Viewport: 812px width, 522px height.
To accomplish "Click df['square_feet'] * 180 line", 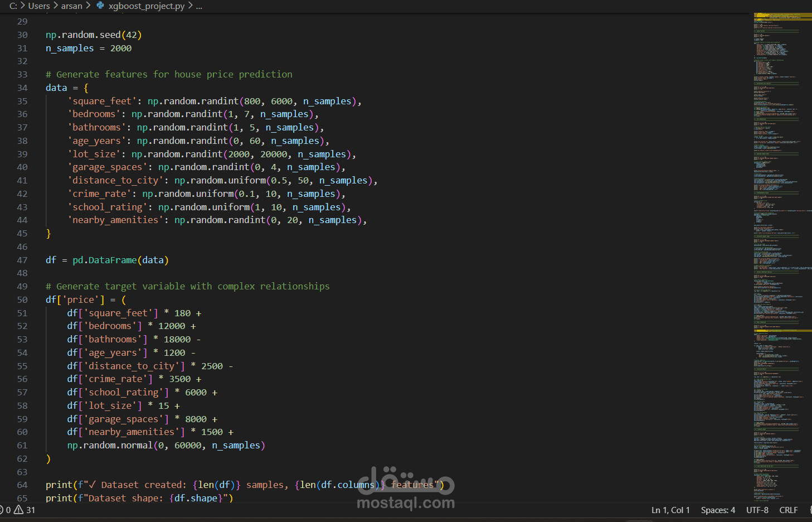I will pos(134,313).
